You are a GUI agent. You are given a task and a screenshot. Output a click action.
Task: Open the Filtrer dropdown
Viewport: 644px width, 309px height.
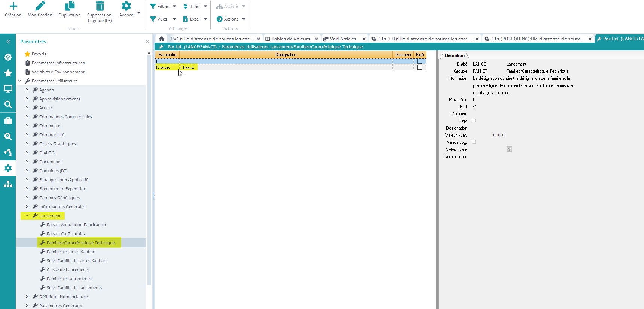point(163,6)
